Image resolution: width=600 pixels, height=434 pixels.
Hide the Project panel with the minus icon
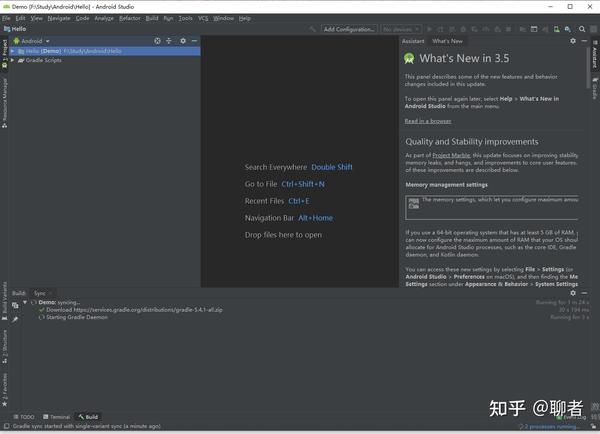[x=194, y=41]
